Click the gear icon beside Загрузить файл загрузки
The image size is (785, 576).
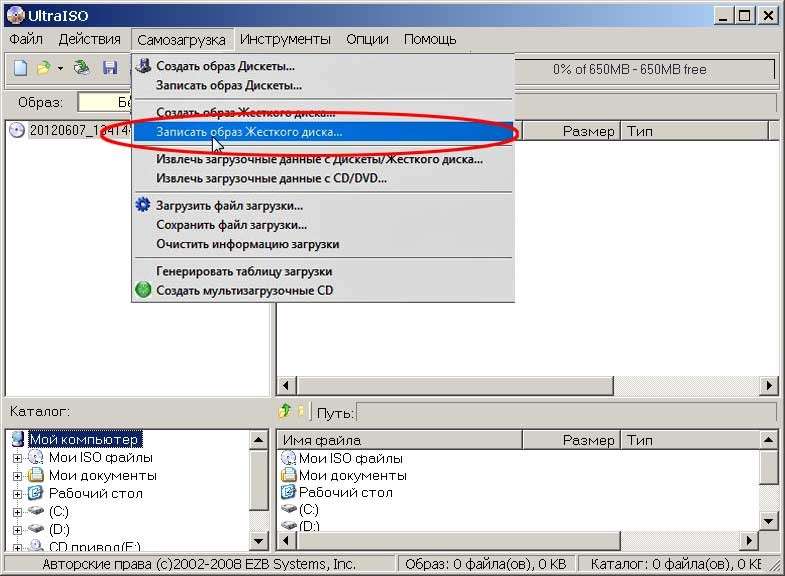[x=143, y=205]
